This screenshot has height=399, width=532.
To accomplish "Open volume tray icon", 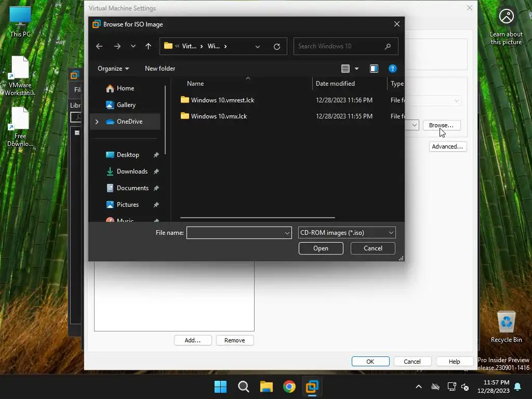I will coord(465,387).
